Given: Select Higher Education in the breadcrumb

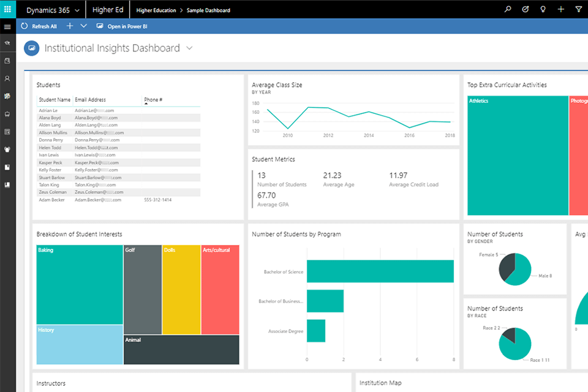Looking at the screenshot, I should pyautogui.click(x=156, y=10).
